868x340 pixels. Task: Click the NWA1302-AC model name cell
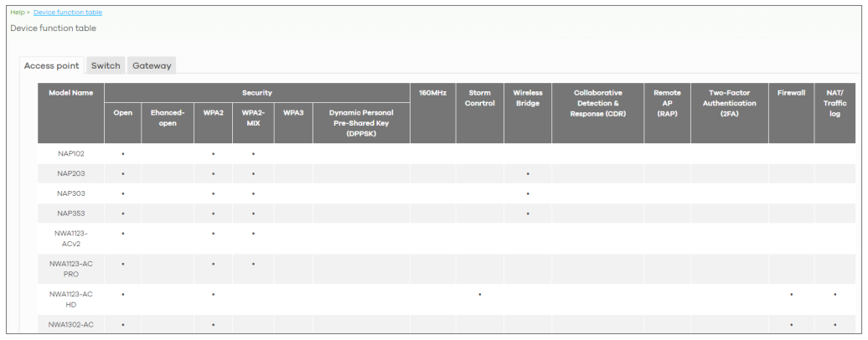tap(70, 325)
